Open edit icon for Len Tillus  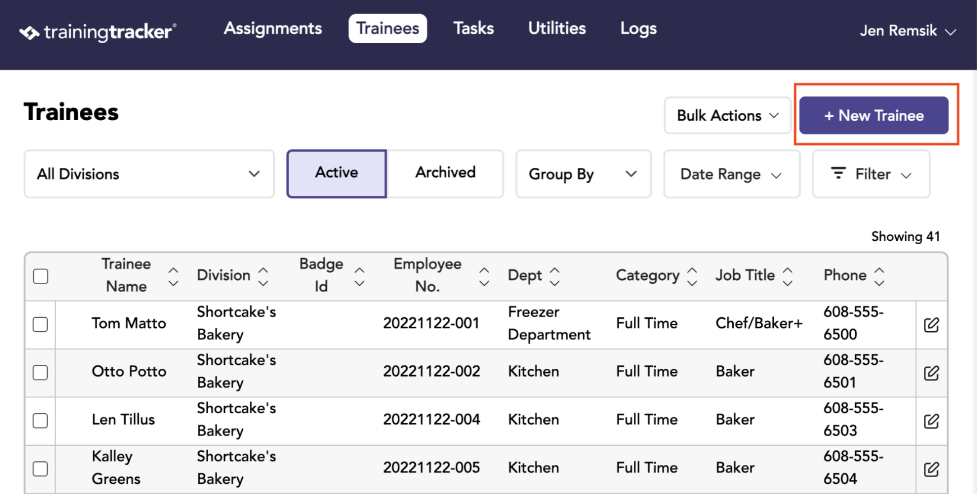coord(931,422)
